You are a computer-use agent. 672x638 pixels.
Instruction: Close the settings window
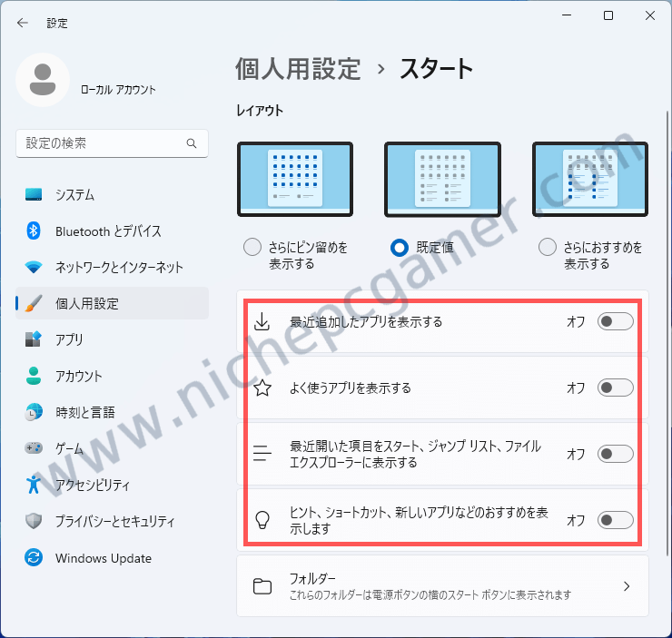pyautogui.click(x=649, y=15)
